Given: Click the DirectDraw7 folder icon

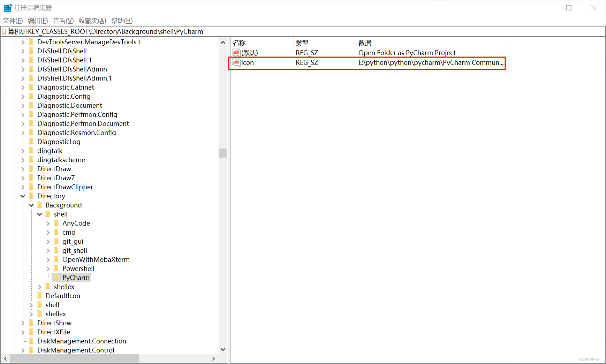Looking at the screenshot, I should [31, 178].
